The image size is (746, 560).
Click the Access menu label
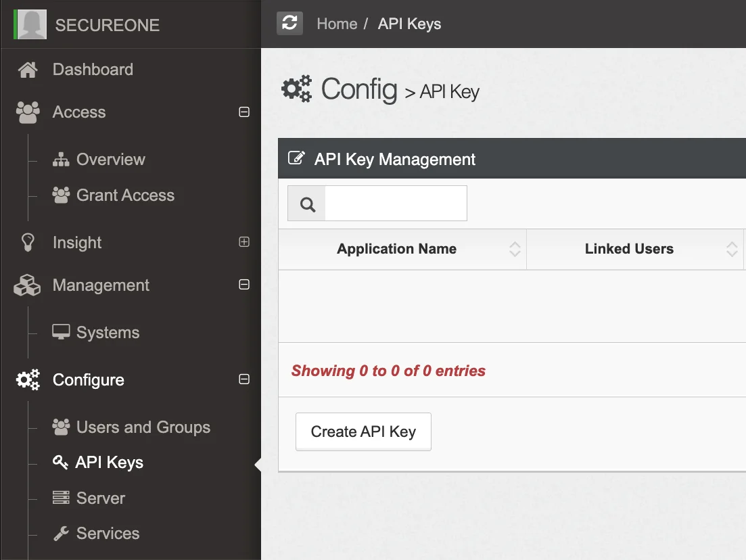point(79,112)
